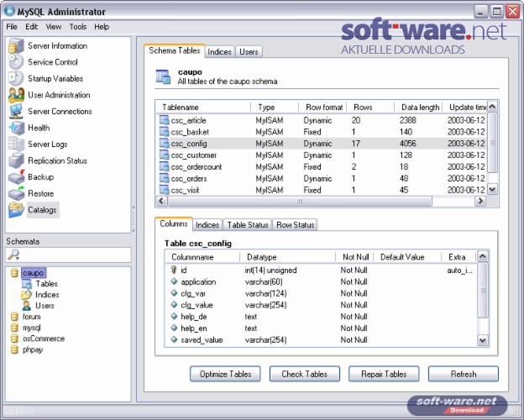Click the table icon beside csc_visit
This screenshot has height=420, width=524.
(164, 190)
